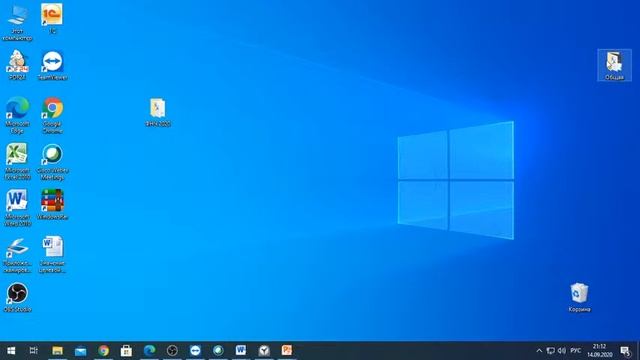Select the Microsoft Excel 2010 desktop shortcut

pyautogui.click(x=17, y=162)
